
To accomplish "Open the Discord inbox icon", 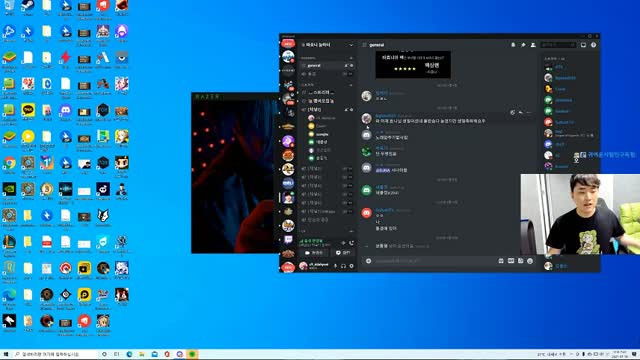I will (583, 45).
